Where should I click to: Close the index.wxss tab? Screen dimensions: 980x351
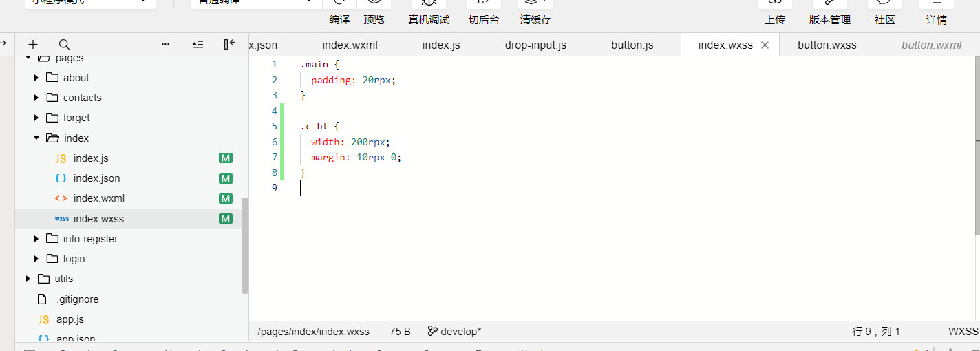[x=765, y=45]
